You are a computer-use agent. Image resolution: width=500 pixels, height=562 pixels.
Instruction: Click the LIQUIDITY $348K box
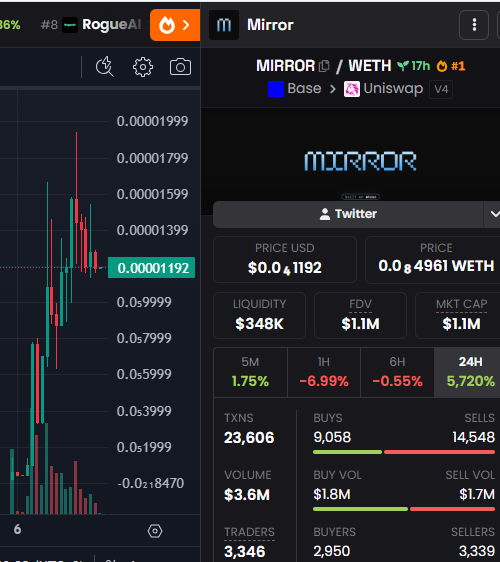click(259, 315)
